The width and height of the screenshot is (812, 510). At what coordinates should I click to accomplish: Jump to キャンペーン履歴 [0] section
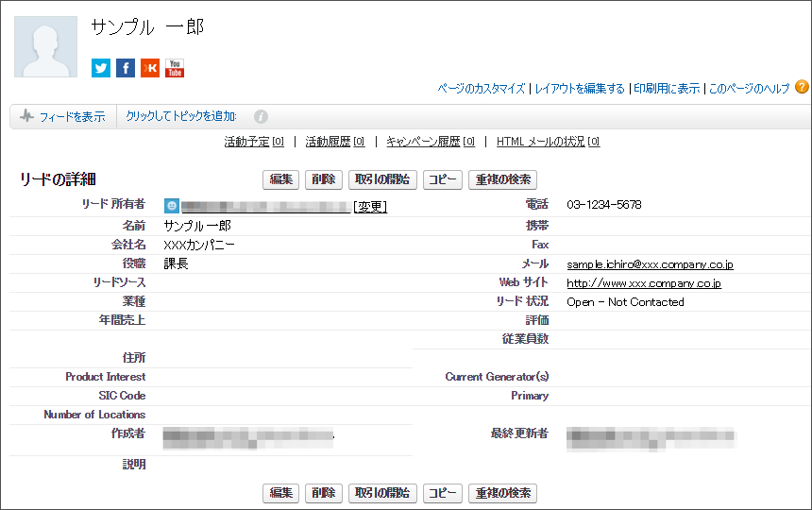click(431, 142)
